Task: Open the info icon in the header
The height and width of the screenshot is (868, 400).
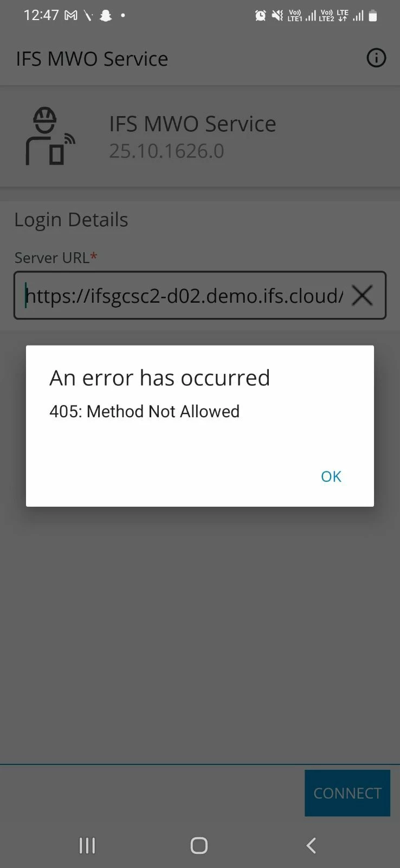Action: click(x=376, y=58)
